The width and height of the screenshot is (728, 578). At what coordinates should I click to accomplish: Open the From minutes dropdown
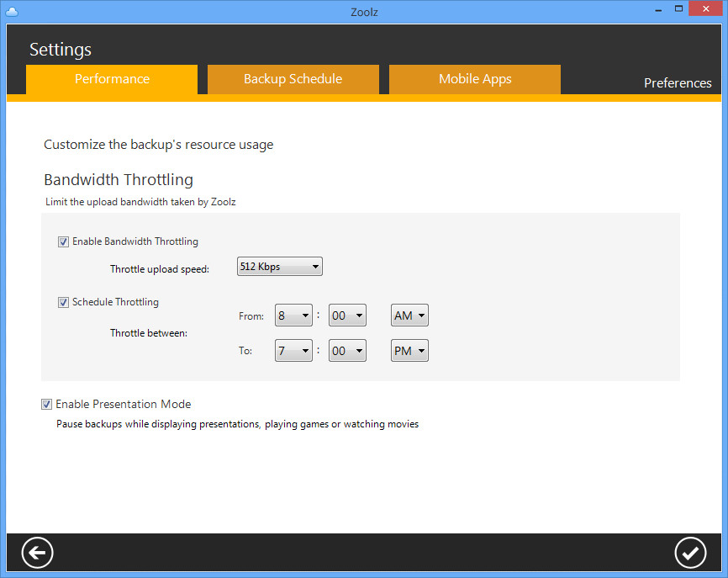pos(347,316)
